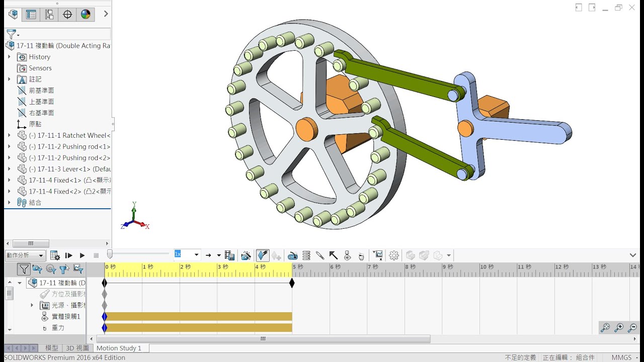
Task: Add a Contact using the contact icon
Action: [x=347, y=255]
